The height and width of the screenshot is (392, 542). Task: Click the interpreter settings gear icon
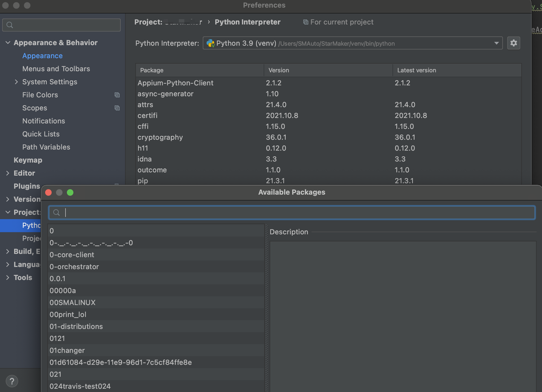(x=513, y=43)
